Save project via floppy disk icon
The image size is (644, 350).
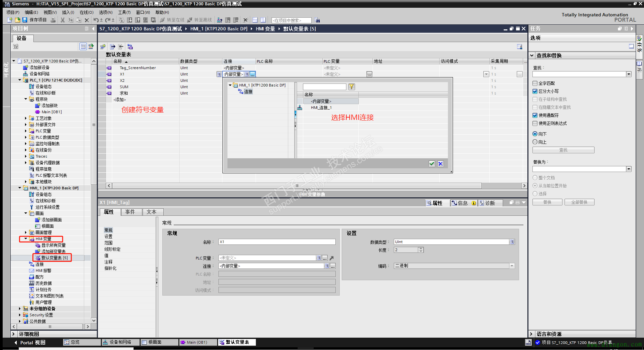25,20
